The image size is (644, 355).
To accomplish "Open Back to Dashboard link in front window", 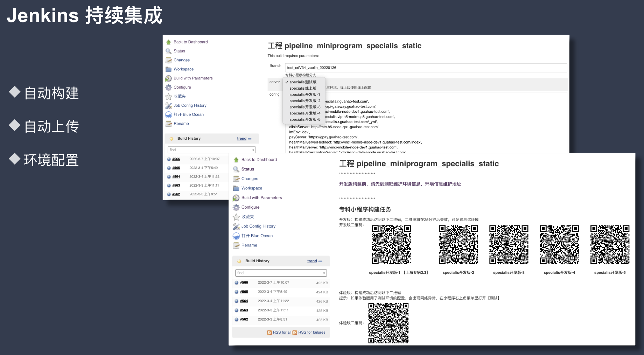I will click(x=259, y=160).
